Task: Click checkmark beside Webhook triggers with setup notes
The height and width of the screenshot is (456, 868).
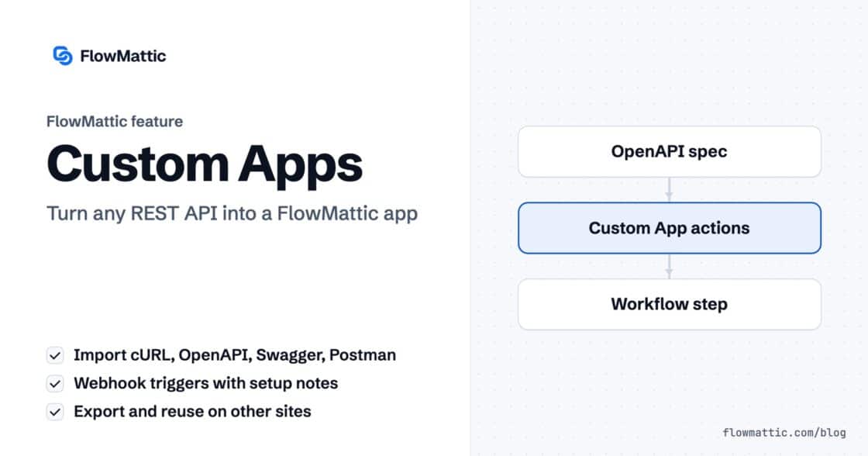Action: pyautogui.click(x=55, y=383)
